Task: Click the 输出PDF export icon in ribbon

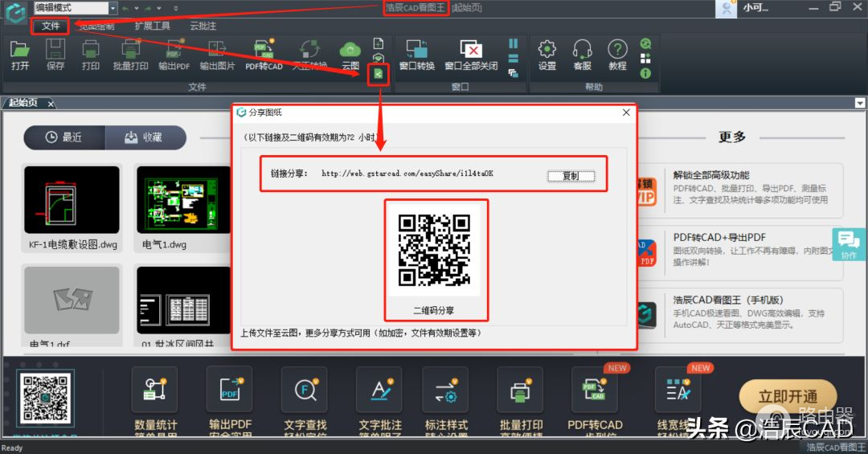Action: click(174, 50)
